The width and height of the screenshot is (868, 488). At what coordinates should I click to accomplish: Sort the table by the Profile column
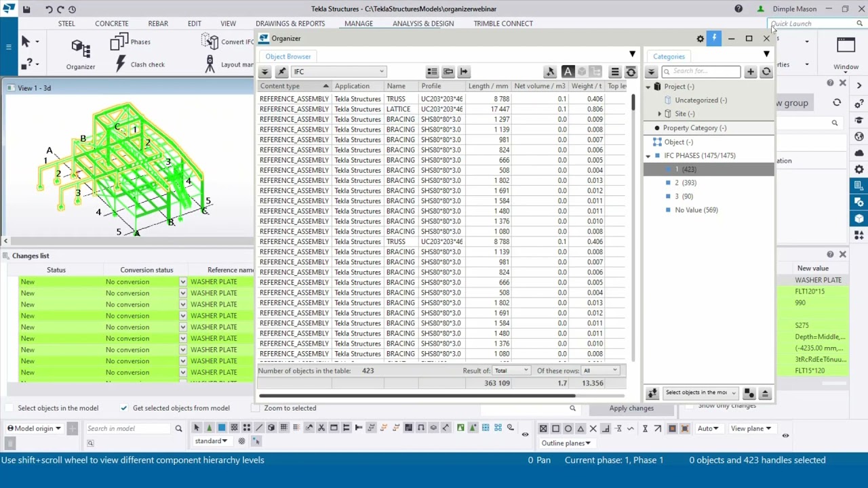point(441,86)
